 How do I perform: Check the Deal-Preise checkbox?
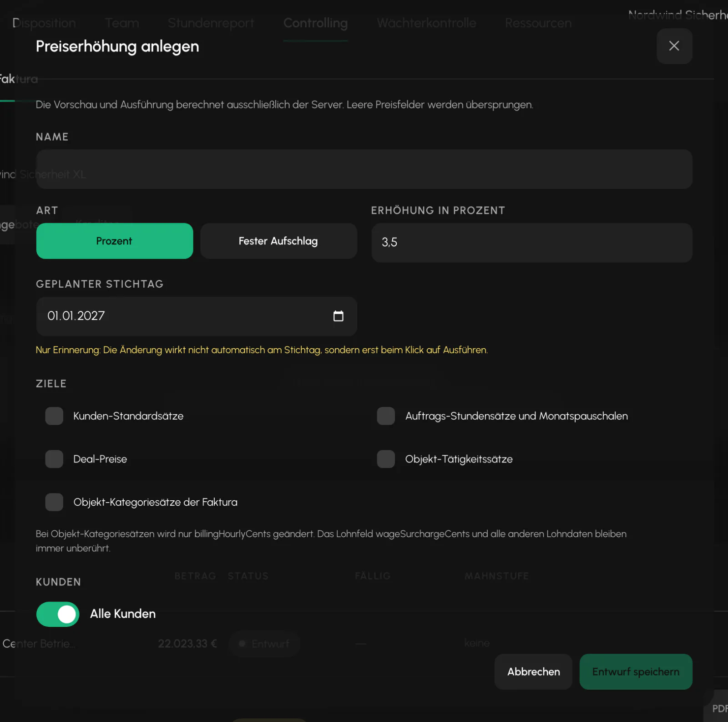(54, 459)
